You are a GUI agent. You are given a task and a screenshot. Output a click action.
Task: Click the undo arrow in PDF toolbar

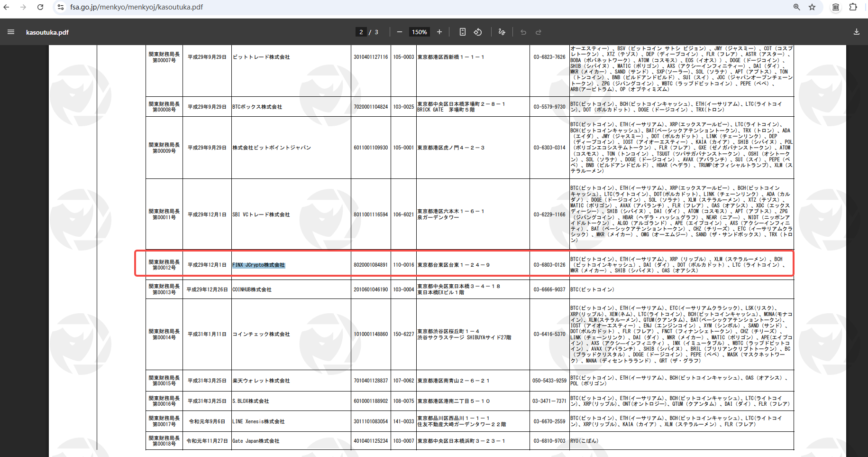[523, 32]
